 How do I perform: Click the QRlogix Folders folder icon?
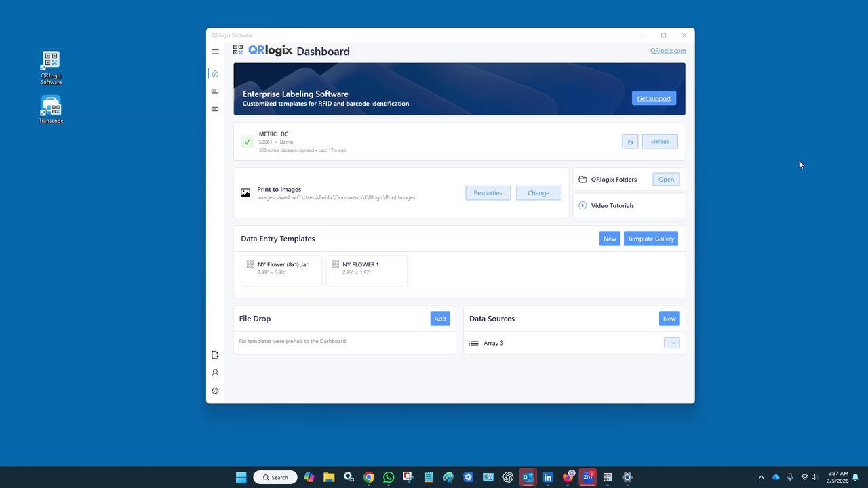[x=583, y=180]
